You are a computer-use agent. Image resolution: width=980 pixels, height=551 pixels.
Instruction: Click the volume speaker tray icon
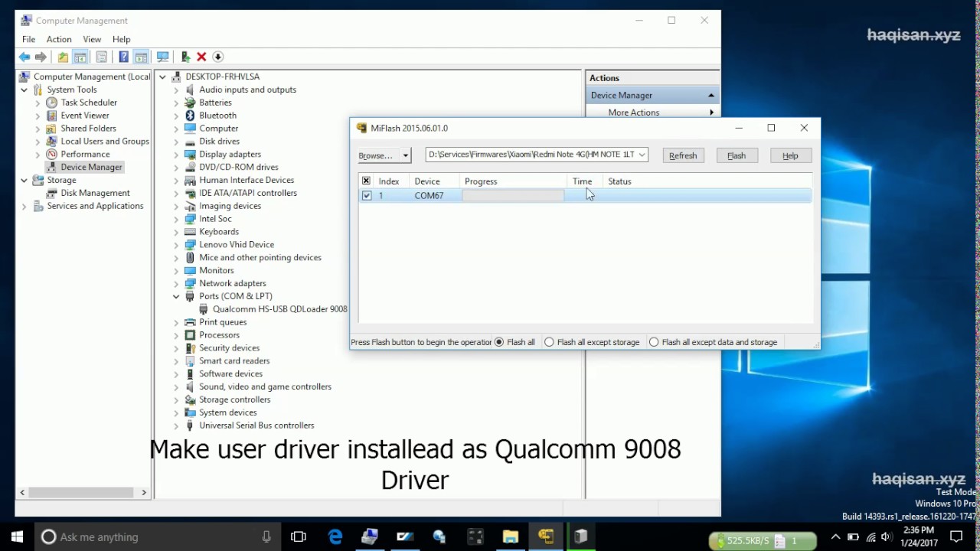887,537
